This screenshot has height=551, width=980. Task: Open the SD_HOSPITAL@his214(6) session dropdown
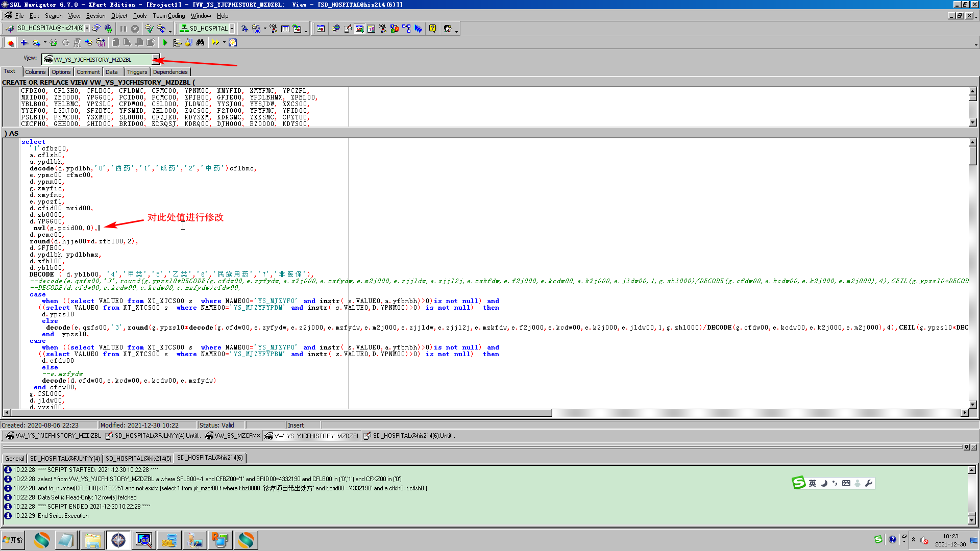pos(87,29)
